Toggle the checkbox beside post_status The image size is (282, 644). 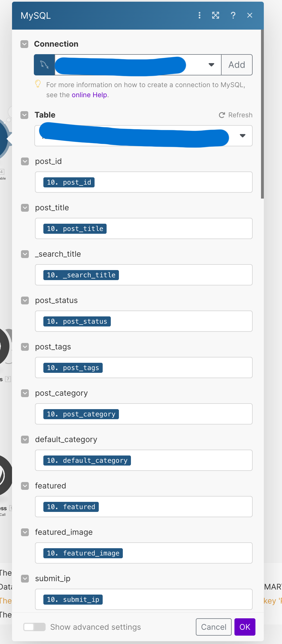(25, 300)
